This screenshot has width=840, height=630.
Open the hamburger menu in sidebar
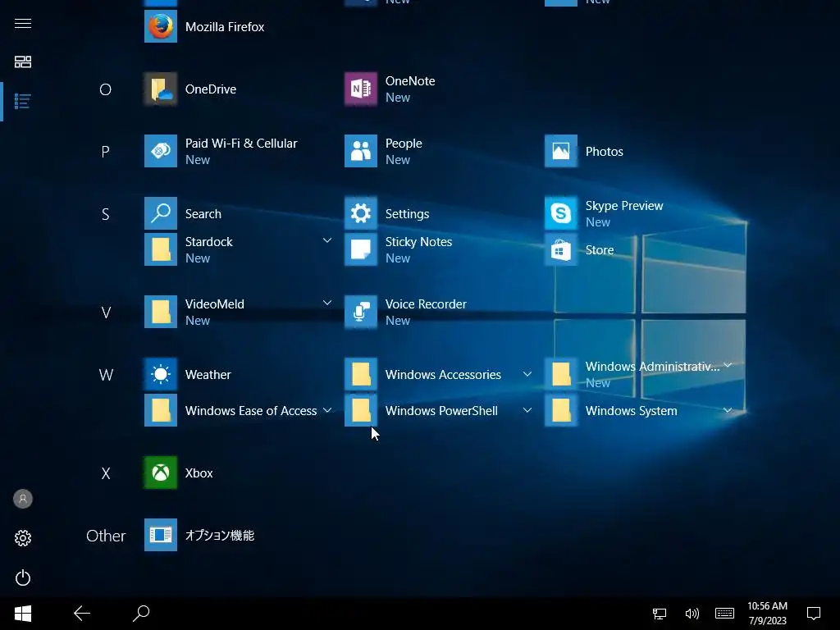(22, 24)
